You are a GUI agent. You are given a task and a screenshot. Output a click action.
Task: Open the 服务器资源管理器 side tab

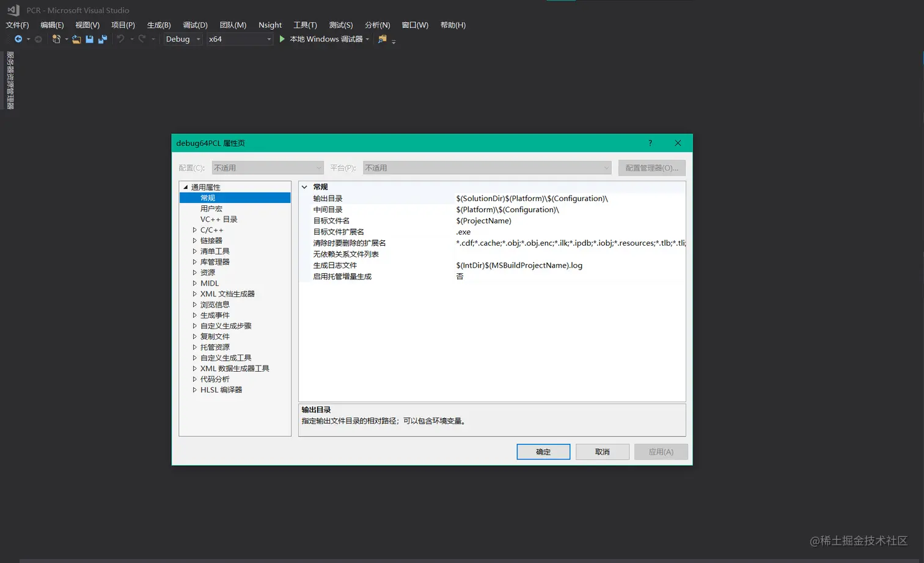click(10, 80)
